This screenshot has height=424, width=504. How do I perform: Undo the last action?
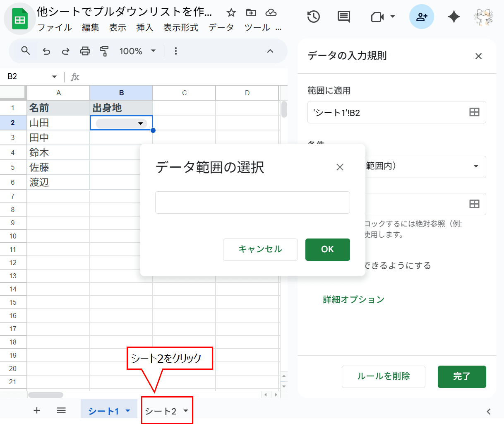point(46,51)
